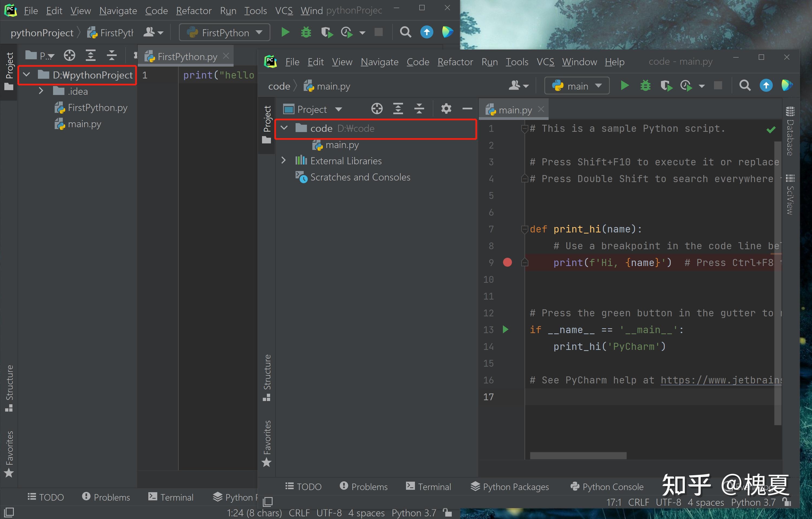Image resolution: width=812 pixels, height=519 pixels.
Task: Debug FirstPython in back window
Action: point(306,32)
